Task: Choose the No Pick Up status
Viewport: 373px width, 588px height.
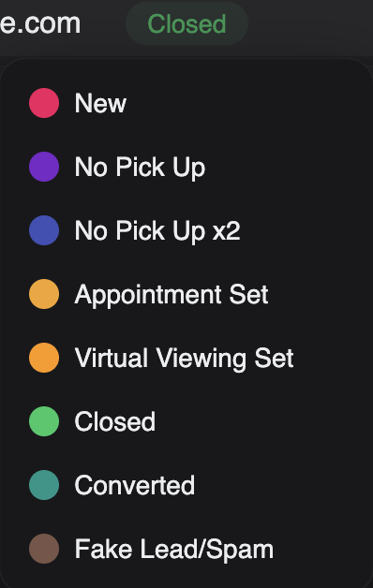Action: (186, 167)
